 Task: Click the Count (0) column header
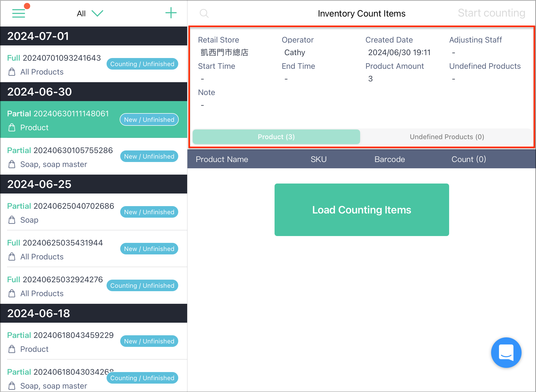pyautogui.click(x=469, y=159)
